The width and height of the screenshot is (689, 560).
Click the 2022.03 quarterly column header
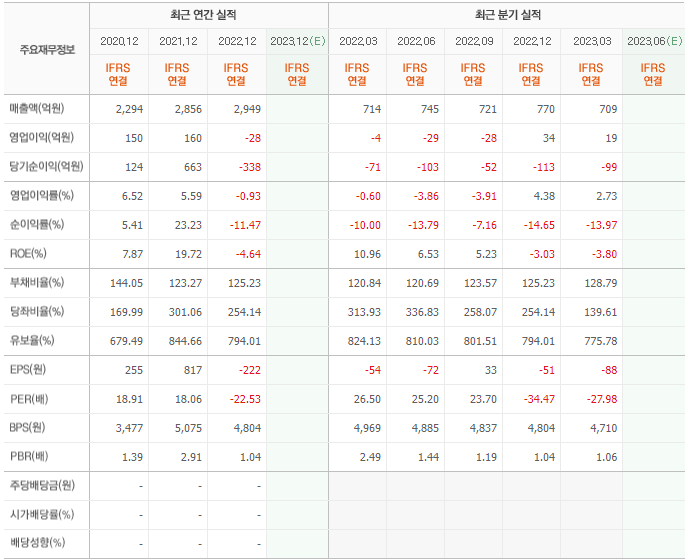[358, 41]
